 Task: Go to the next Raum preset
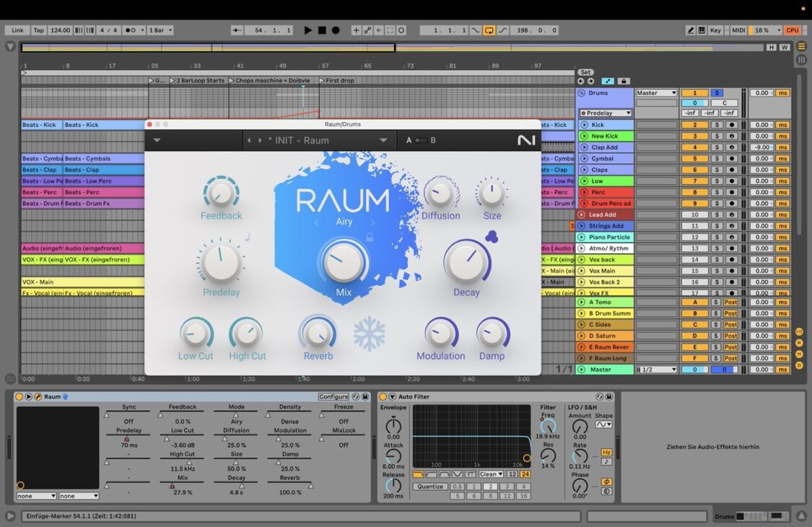[x=259, y=141]
